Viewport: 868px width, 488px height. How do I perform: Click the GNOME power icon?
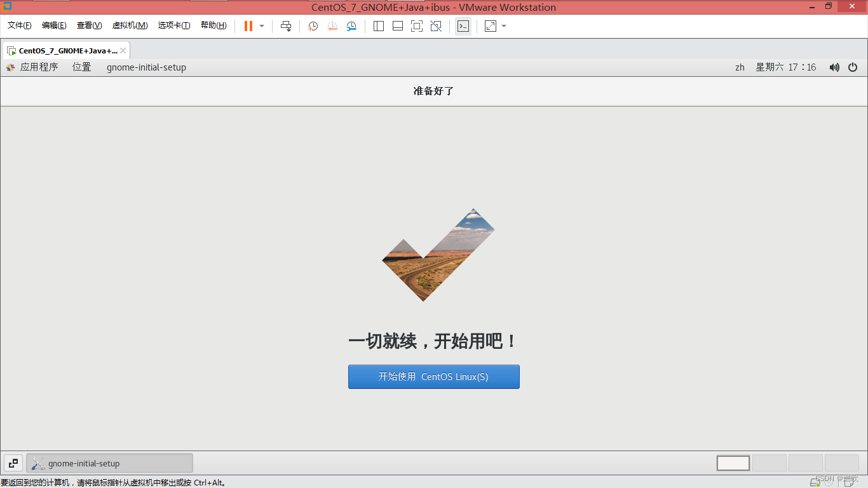[853, 67]
